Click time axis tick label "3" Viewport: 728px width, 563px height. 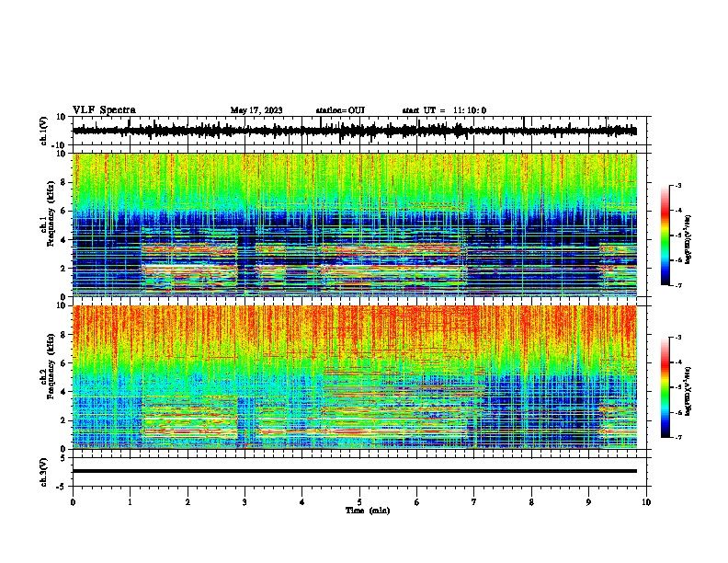(x=245, y=502)
